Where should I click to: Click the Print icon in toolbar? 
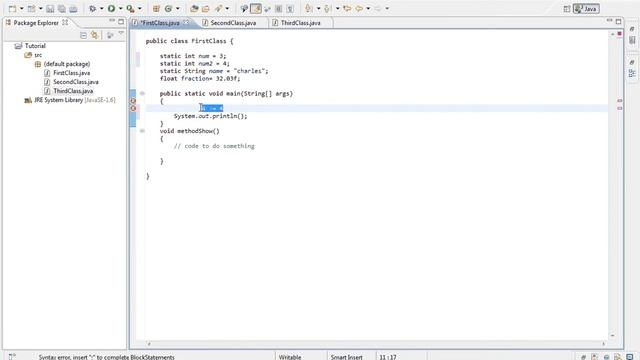tap(73, 9)
